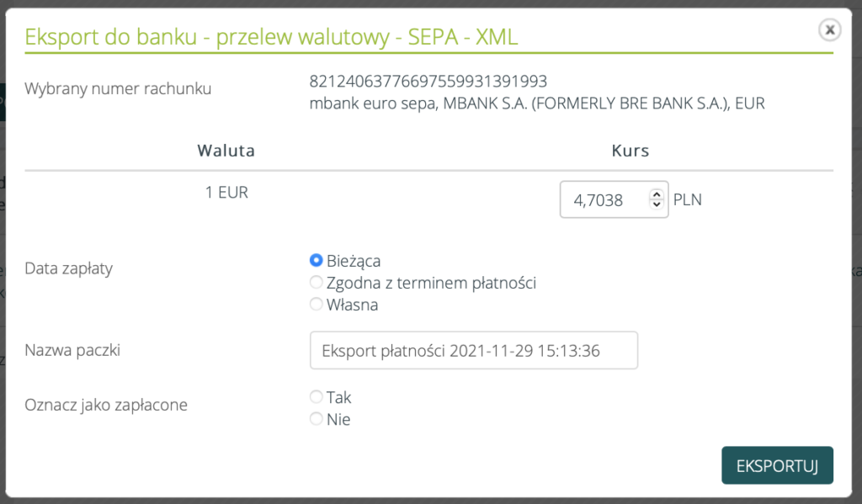Choose Zgodna z terminem płatności radio button
This screenshot has width=862, height=504.
click(317, 283)
